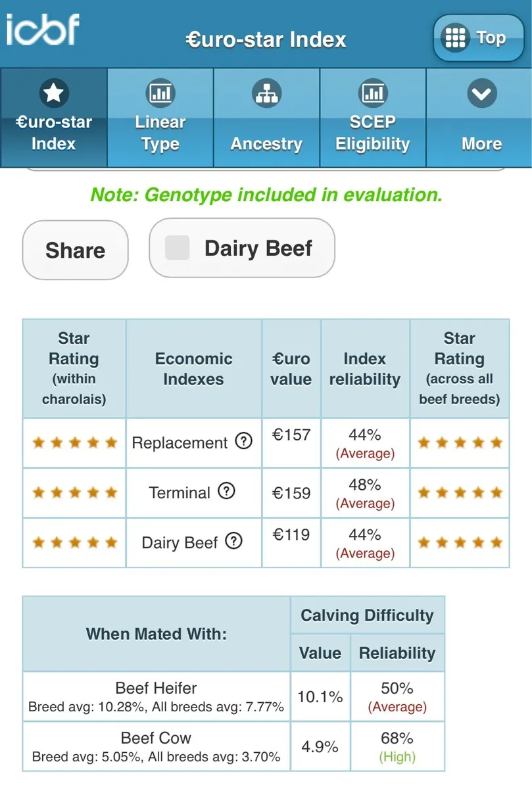Open help icon next to Replacement index
The height and width of the screenshot is (789, 532).
(x=243, y=441)
